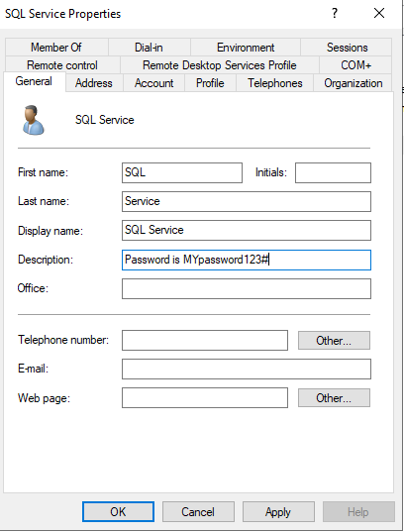Confirm with the OK button

pyautogui.click(x=118, y=511)
